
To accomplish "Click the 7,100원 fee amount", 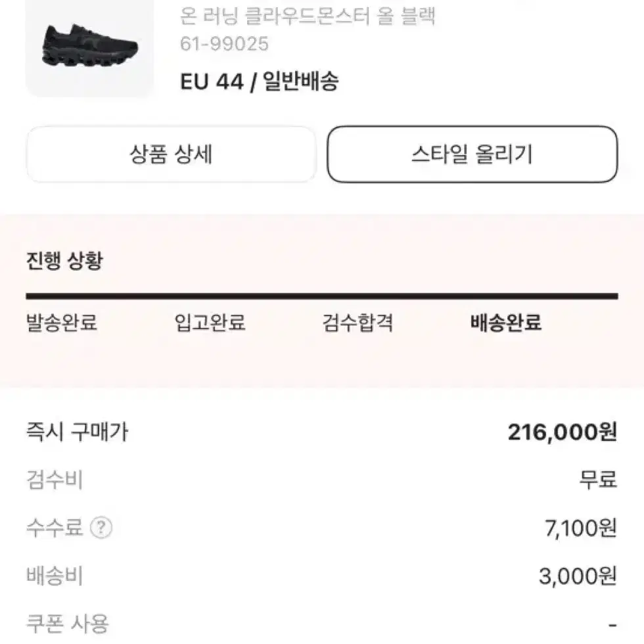I will pos(581,528).
